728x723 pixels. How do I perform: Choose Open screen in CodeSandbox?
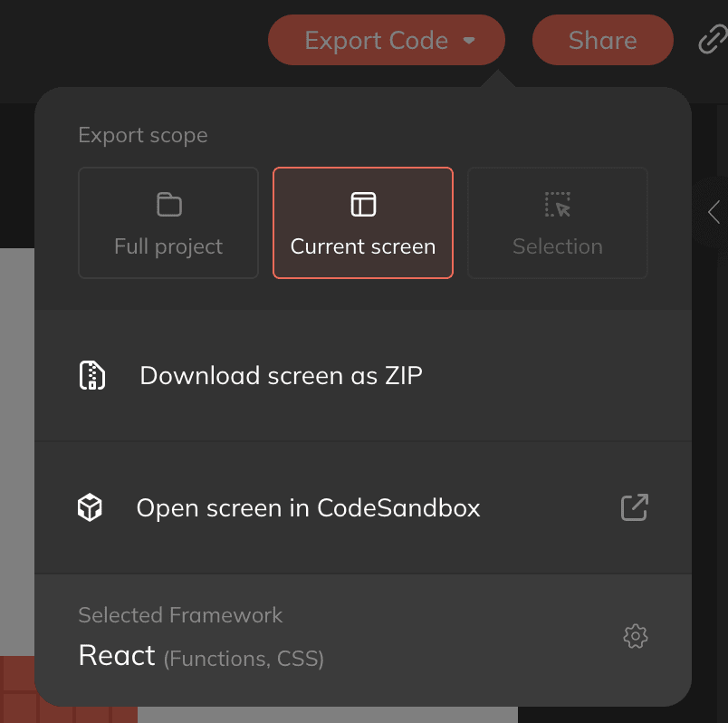click(x=308, y=508)
